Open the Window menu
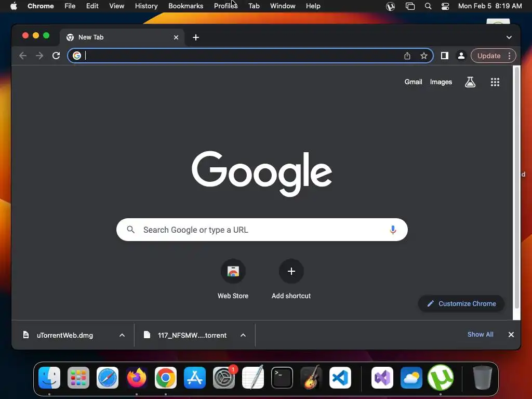 coord(283,6)
